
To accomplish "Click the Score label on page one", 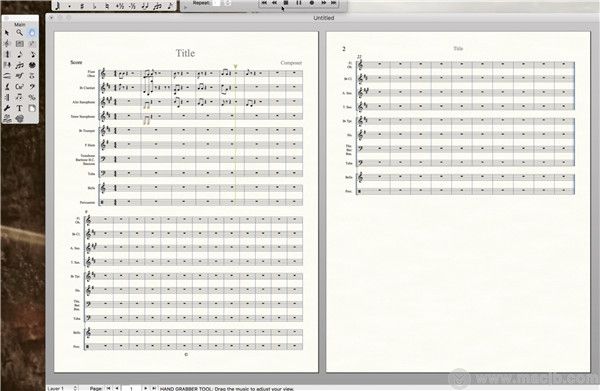I will click(x=76, y=62).
